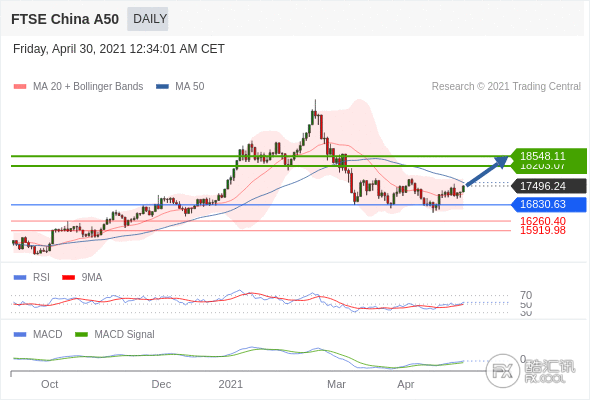Click the 9MA legend label
This screenshot has height=400, width=590.
[x=92, y=278]
